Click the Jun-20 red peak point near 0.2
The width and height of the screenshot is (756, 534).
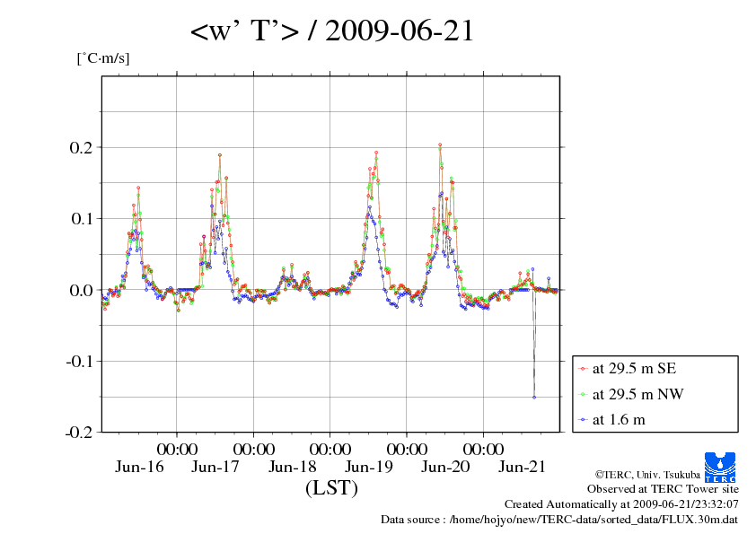pyautogui.click(x=440, y=144)
